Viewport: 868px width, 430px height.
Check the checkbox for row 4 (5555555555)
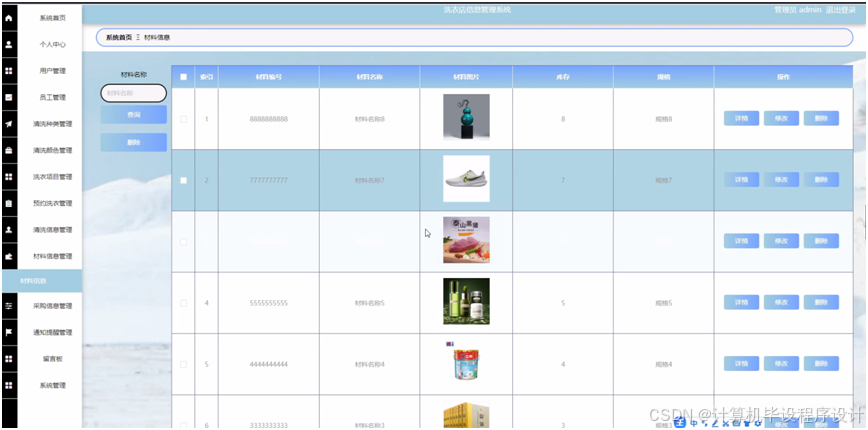pyautogui.click(x=183, y=303)
